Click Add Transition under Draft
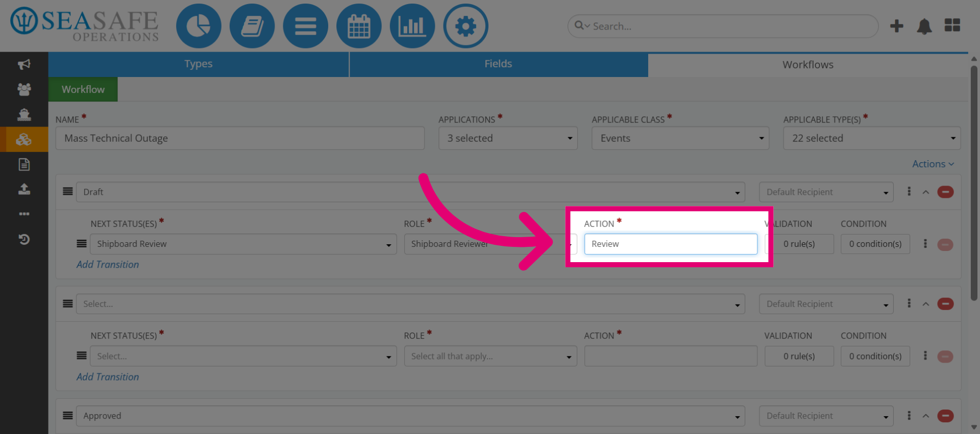980x434 pixels. (108, 265)
